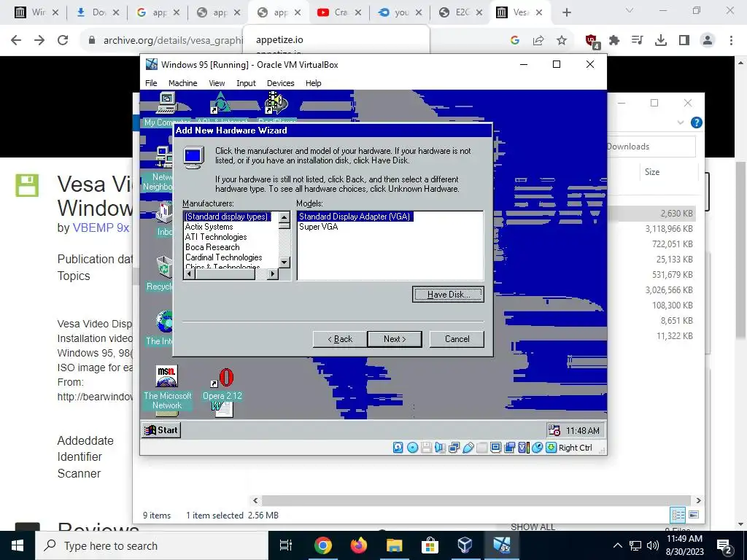Screen dimensions: 747x560
Task: Open Microsoft Store from the taskbar
Action: [x=430, y=545]
